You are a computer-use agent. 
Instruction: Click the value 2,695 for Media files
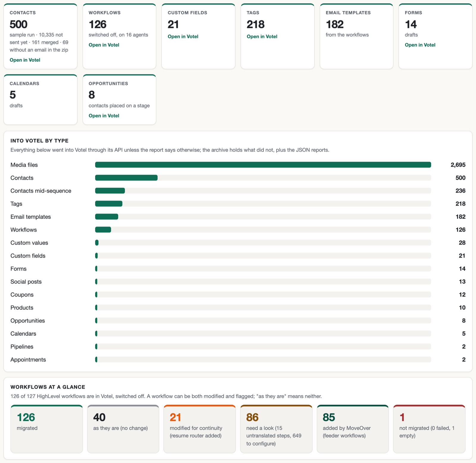tap(458, 165)
